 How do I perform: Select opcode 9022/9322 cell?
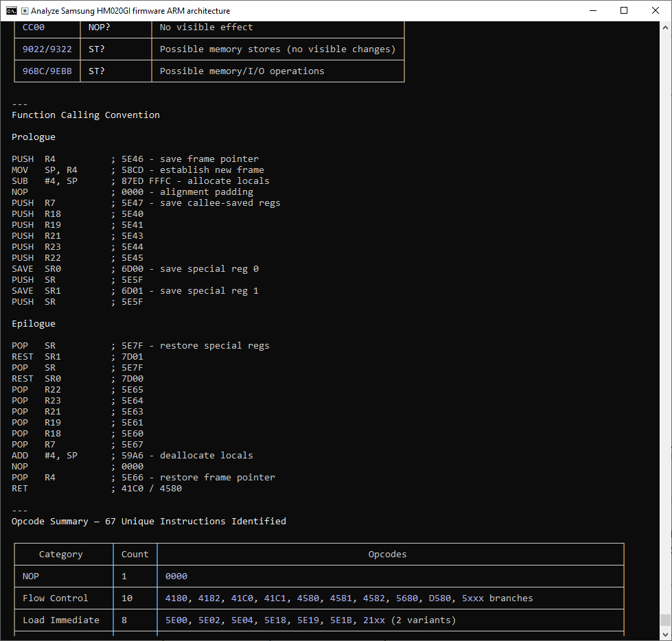click(x=47, y=49)
